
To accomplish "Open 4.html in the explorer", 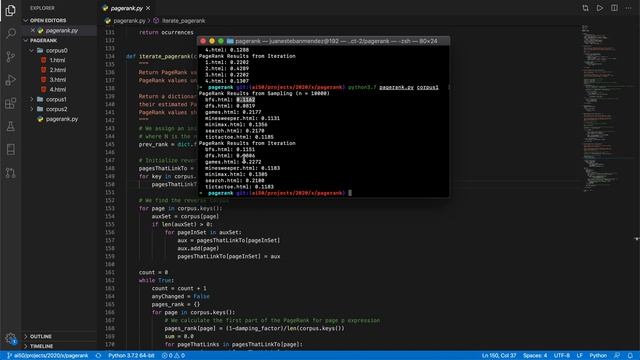I will point(59,89).
